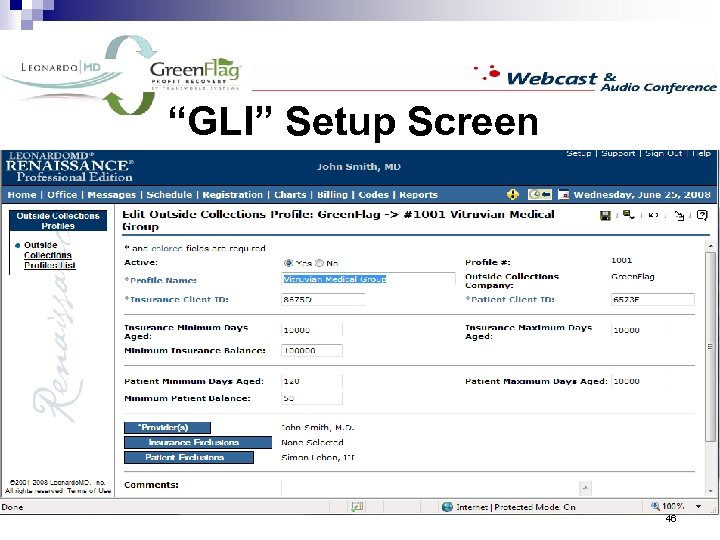The image size is (720, 540).
Task: Click the Save floppy disk icon
Action: point(605,215)
